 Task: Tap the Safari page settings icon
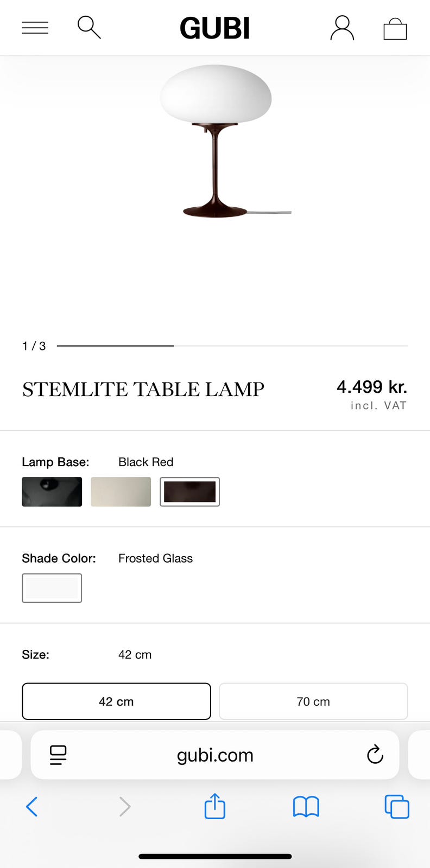58,755
